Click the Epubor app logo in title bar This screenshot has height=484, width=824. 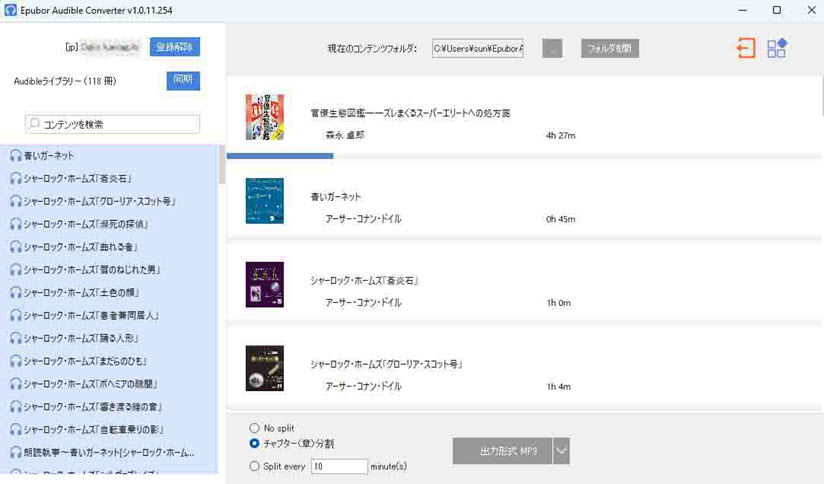point(9,10)
